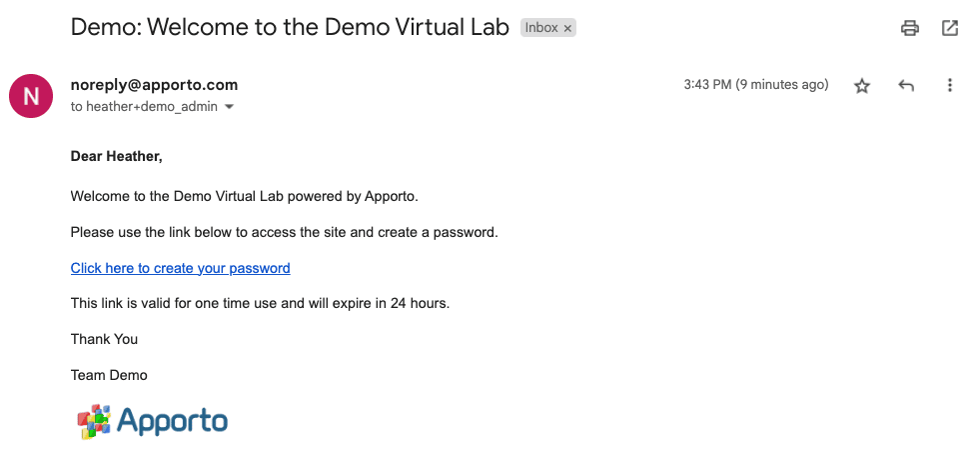Click the sender's N avatar

31,96
